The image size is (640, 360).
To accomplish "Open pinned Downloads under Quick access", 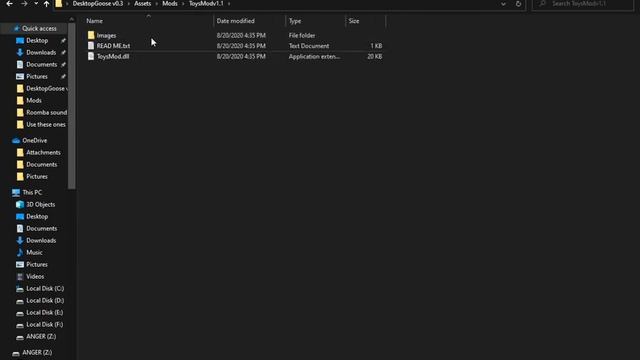I will (x=41, y=52).
